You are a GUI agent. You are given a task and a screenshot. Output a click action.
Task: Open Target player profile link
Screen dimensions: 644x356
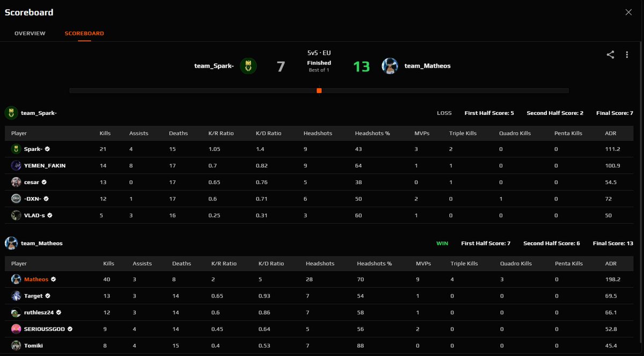click(34, 296)
